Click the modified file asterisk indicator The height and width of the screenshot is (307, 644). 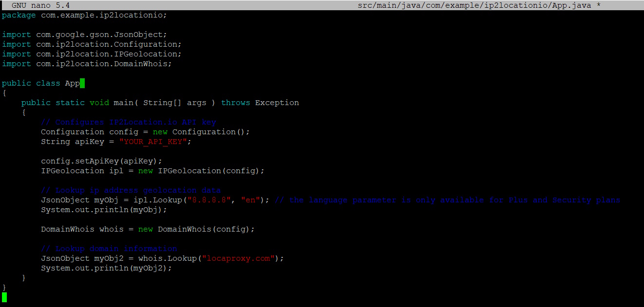click(598, 5)
